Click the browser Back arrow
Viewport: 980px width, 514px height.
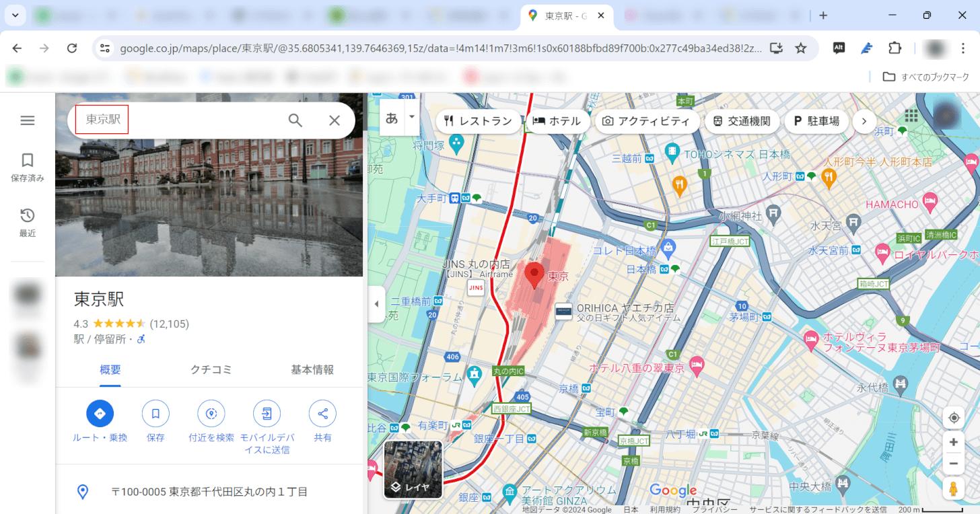[17, 48]
